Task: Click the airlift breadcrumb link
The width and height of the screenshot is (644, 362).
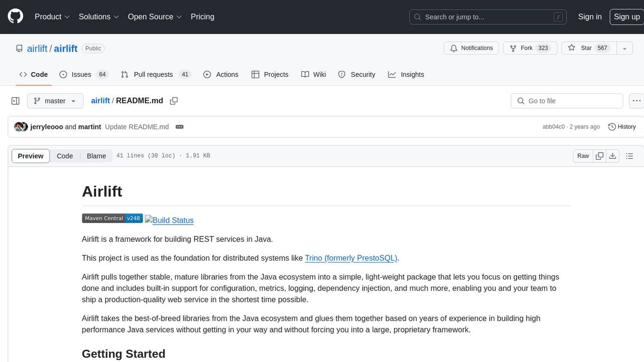Action: (x=100, y=100)
